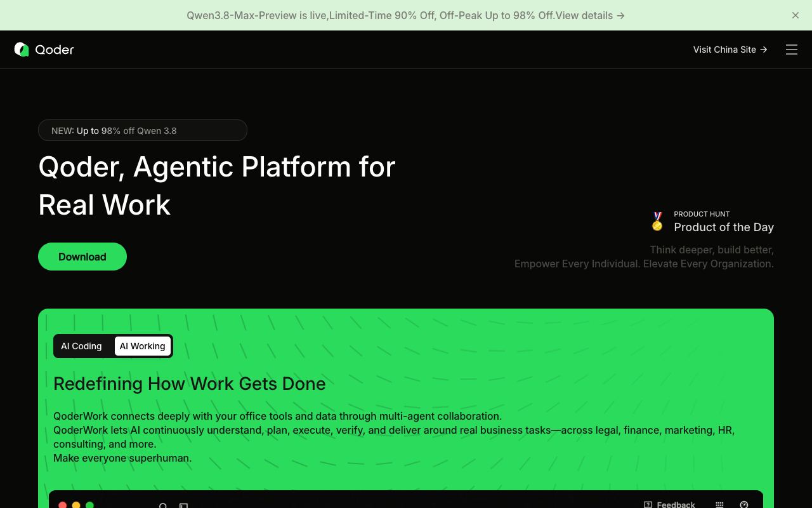Image resolution: width=812 pixels, height=508 pixels.
Task: Visit China Site link
Action: click(730, 50)
